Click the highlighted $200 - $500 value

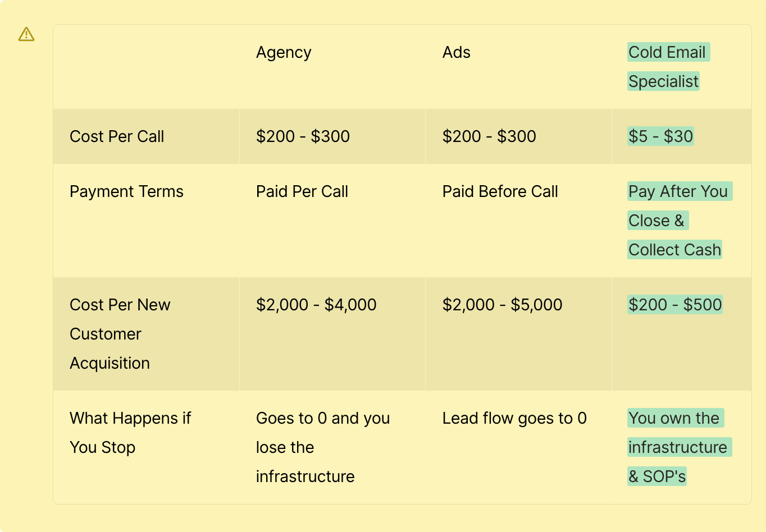[675, 305]
